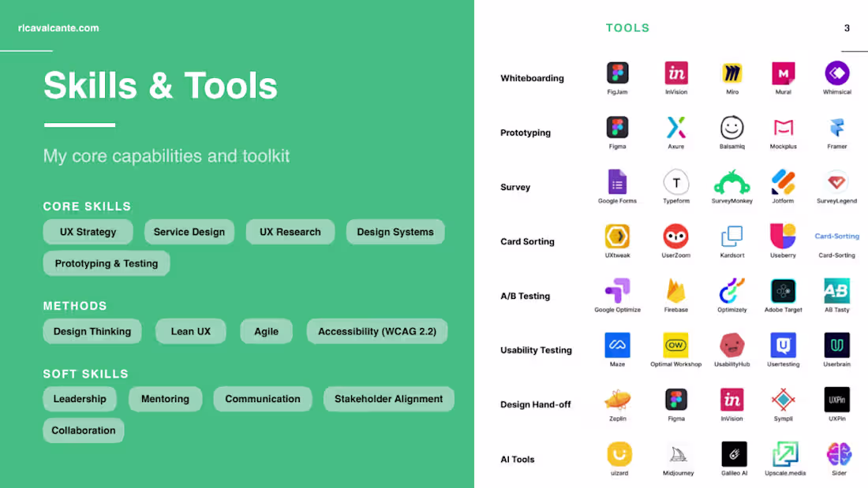The image size is (868, 488).
Task: Click the Uizard icon
Action: pyautogui.click(x=619, y=453)
